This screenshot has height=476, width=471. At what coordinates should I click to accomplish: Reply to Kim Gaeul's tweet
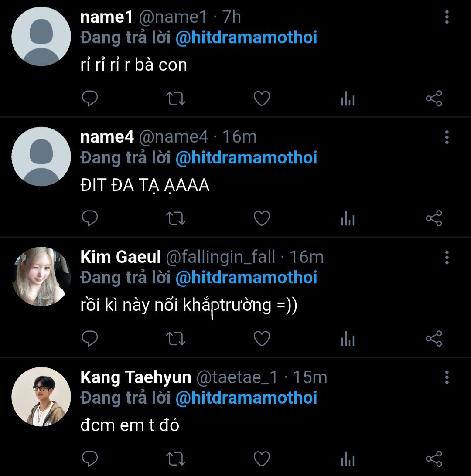(90, 339)
